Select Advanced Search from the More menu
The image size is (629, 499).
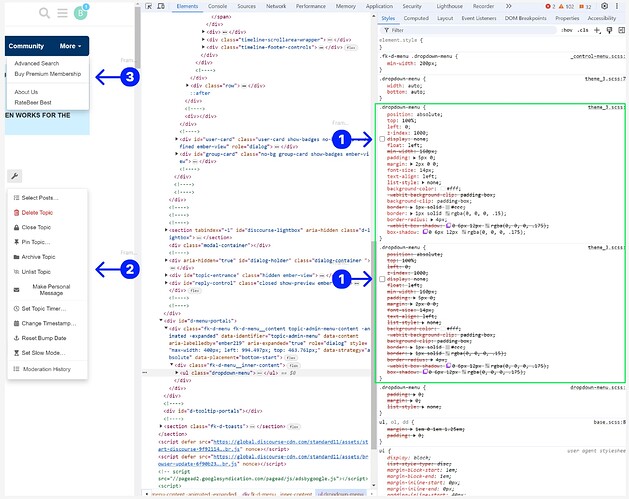point(37,63)
